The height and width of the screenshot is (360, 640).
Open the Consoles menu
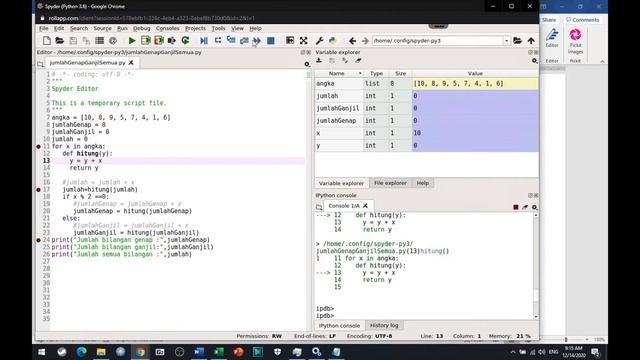tap(167, 28)
